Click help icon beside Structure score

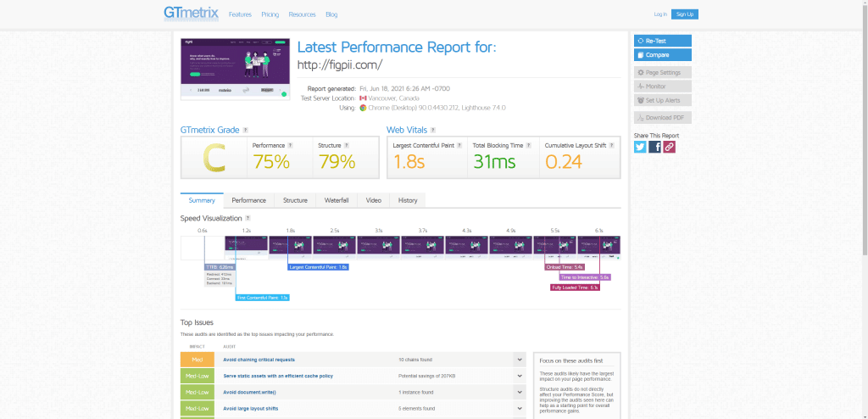point(347,145)
